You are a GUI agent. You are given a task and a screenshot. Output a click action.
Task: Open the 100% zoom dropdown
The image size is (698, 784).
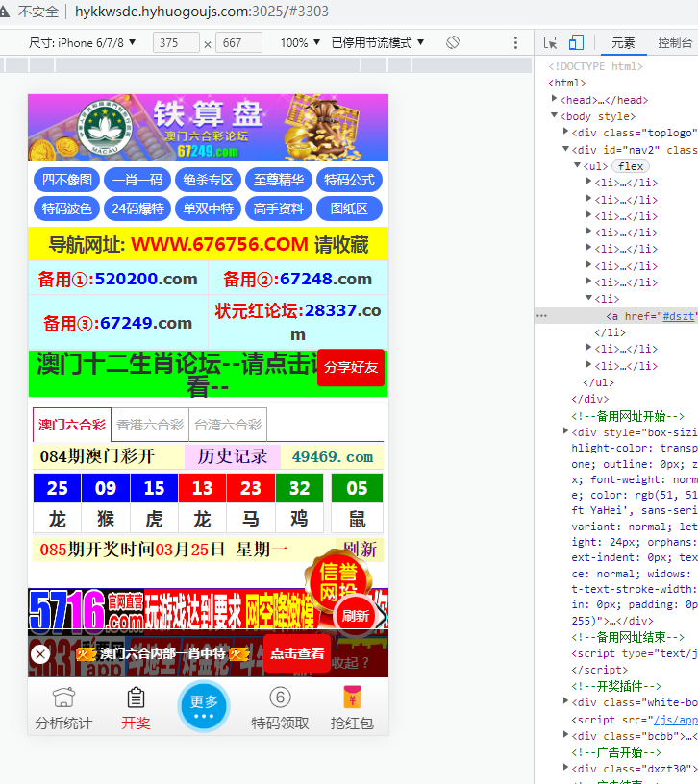point(300,43)
